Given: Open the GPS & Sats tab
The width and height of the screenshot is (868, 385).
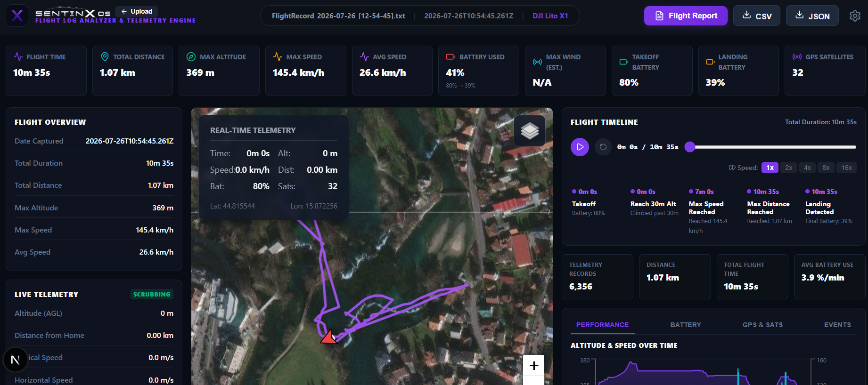Looking at the screenshot, I should click(762, 325).
